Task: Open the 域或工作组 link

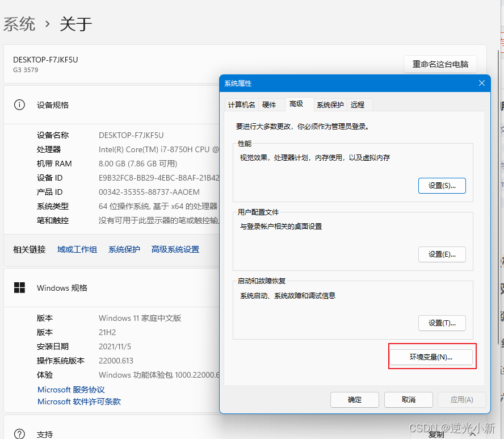Action: pyautogui.click(x=77, y=249)
